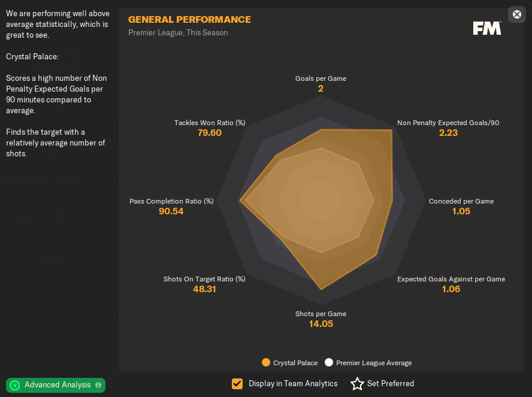This screenshot has height=397, width=532.
Task: Click Shots On Target Ratio stat
Action: (204, 279)
